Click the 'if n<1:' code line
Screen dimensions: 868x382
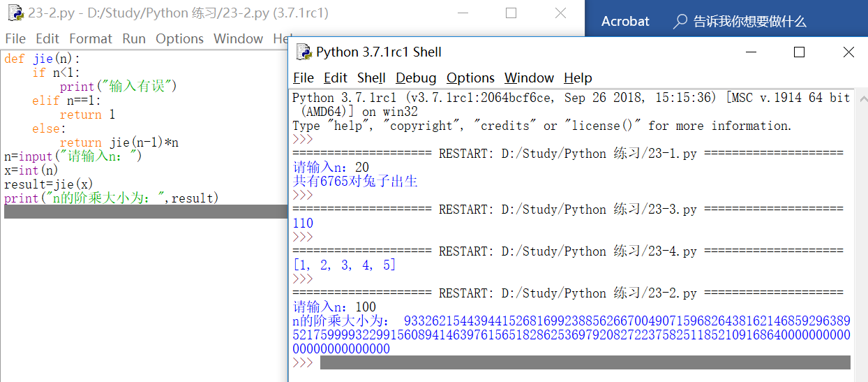click(x=56, y=73)
